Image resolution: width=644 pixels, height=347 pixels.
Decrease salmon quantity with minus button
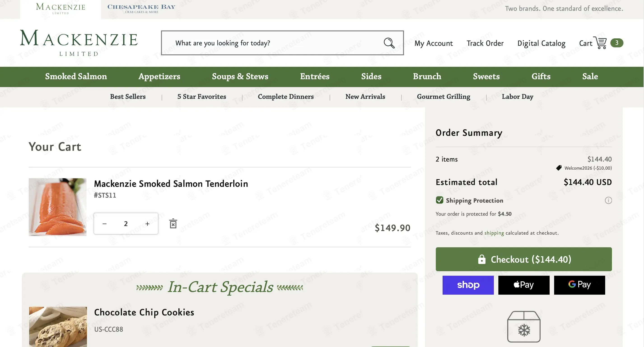tap(105, 224)
